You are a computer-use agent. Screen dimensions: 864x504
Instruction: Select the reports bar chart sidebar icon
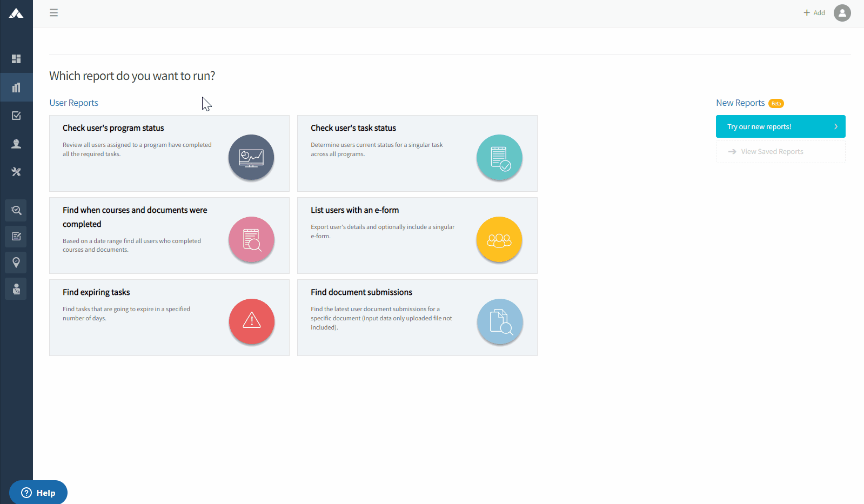(x=16, y=88)
